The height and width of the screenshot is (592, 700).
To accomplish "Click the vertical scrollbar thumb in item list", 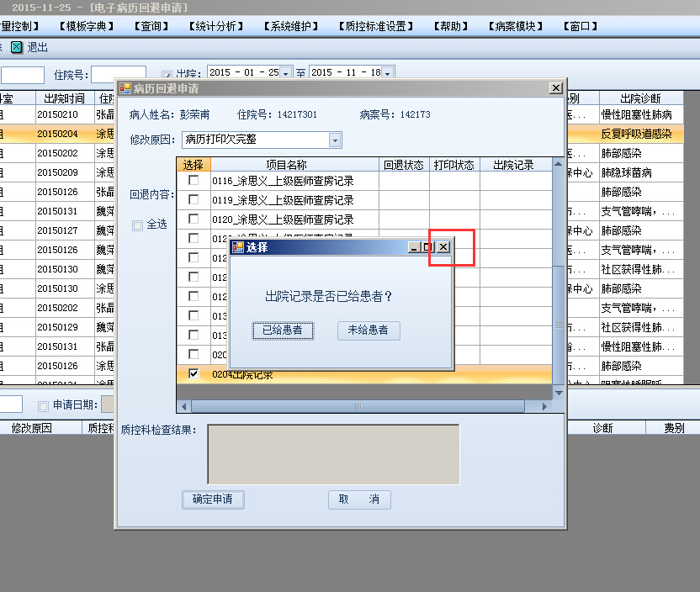I will coord(558,325).
